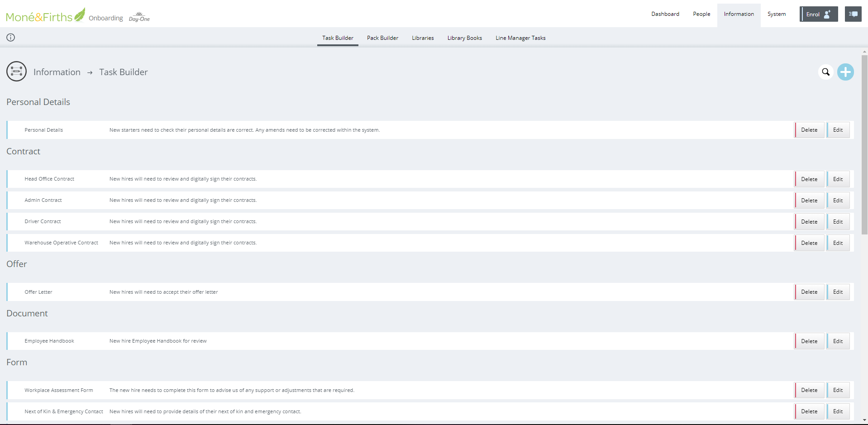This screenshot has height=425, width=868.
Task: Switch to the Pack Builder tab
Action: 382,38
